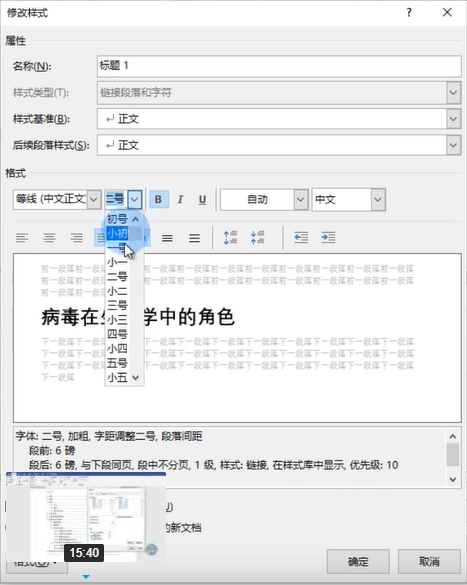Open the language dropdown 中文
Screen dimensions: 467x585
378,200
